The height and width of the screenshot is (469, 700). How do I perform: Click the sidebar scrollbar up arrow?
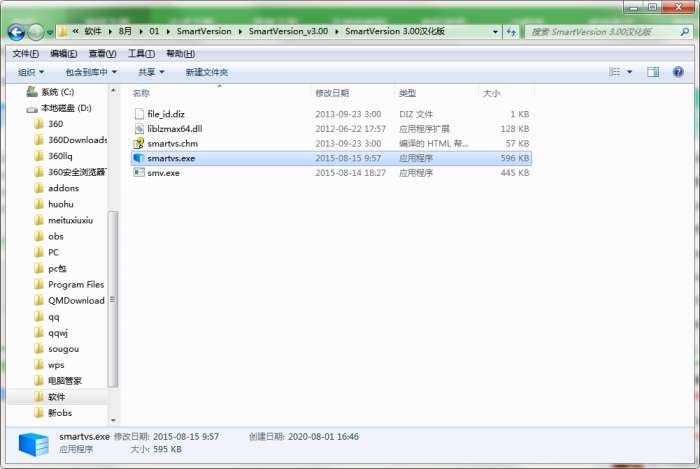pyautogui.click(x=113, y=91)
